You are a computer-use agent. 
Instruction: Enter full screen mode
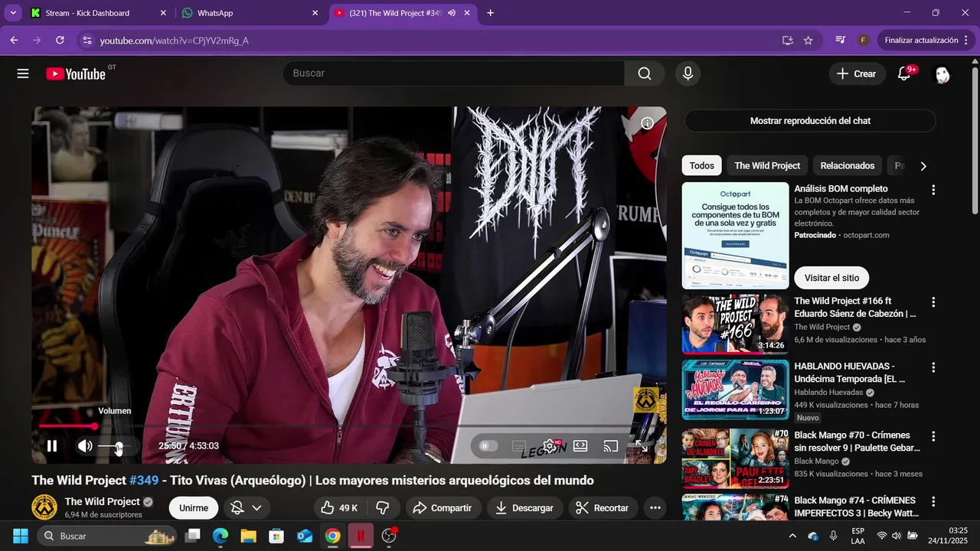(x=642, y=445)
